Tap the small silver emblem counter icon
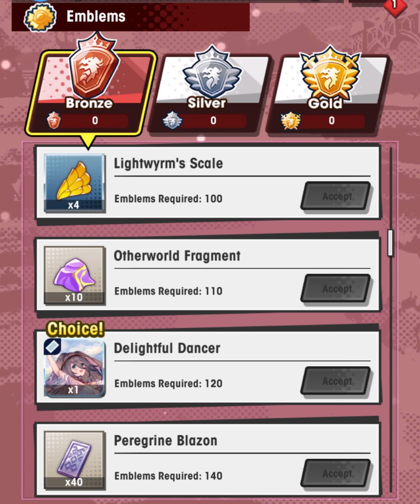Viewport: 420px width, 504px height. [x=172, y=120]
